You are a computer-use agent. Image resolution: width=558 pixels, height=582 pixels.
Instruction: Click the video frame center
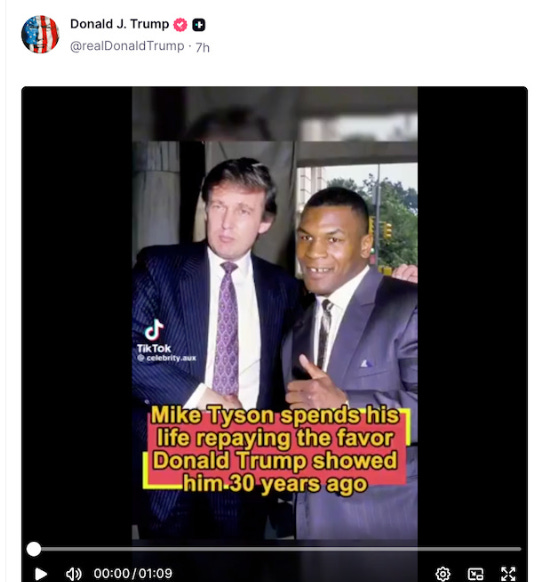pyautogui.click(x=275, y=313)
